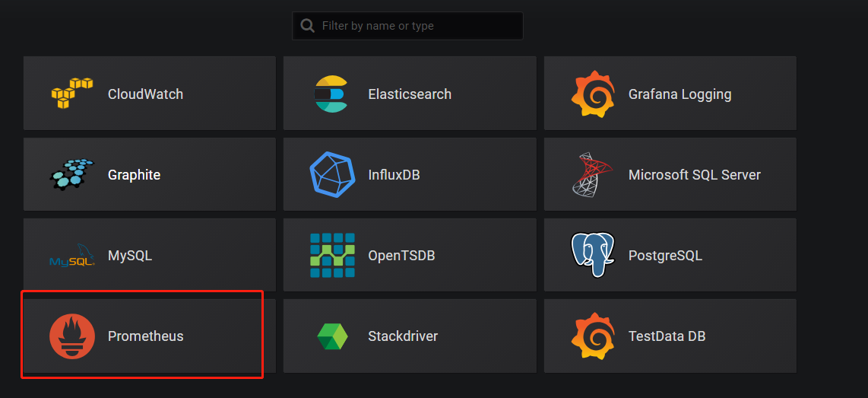Click the Stackdriver green hexagon icon

[x=332, y=336]
